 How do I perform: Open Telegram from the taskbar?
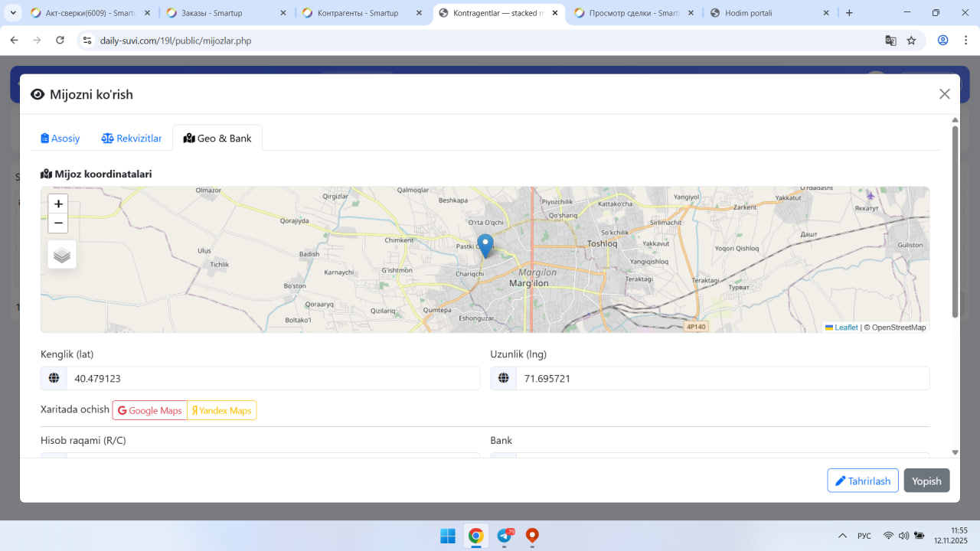coord(505,536)
